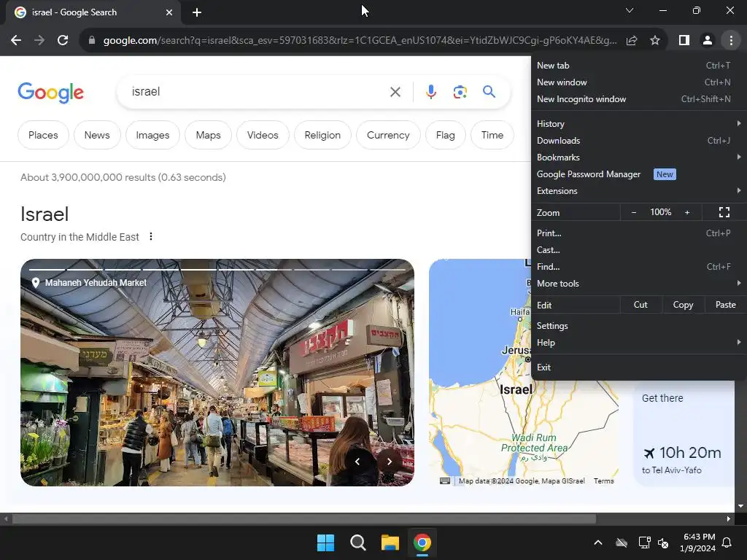Screen dimensions: 747x560
Task: Click the blue magnifier search icon
Action: (x=489, y=91)
